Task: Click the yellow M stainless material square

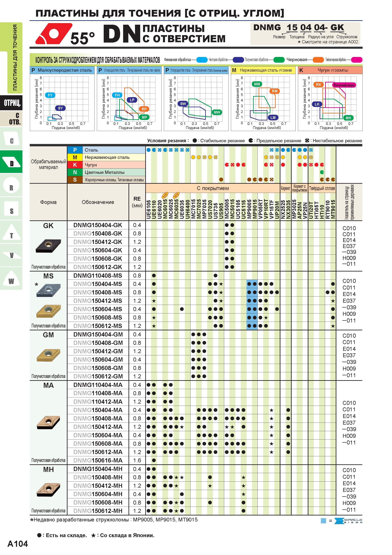Action: point(75,157)
